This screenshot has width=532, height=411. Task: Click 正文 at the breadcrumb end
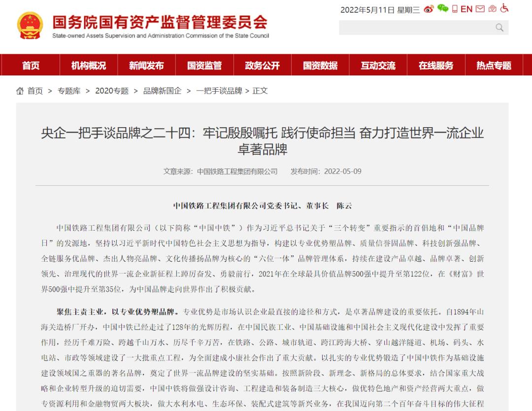coord(260,91)
